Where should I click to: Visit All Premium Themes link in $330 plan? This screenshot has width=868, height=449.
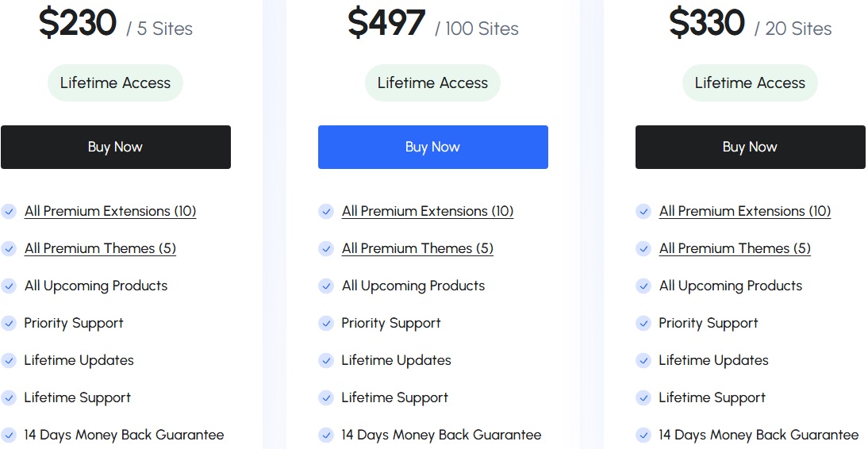[735, 248]
